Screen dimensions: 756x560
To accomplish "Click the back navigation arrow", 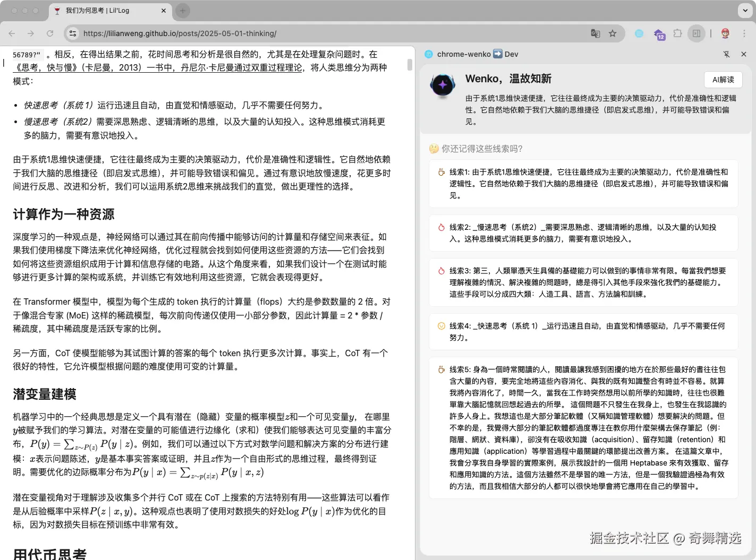I will tap(12, 33).
